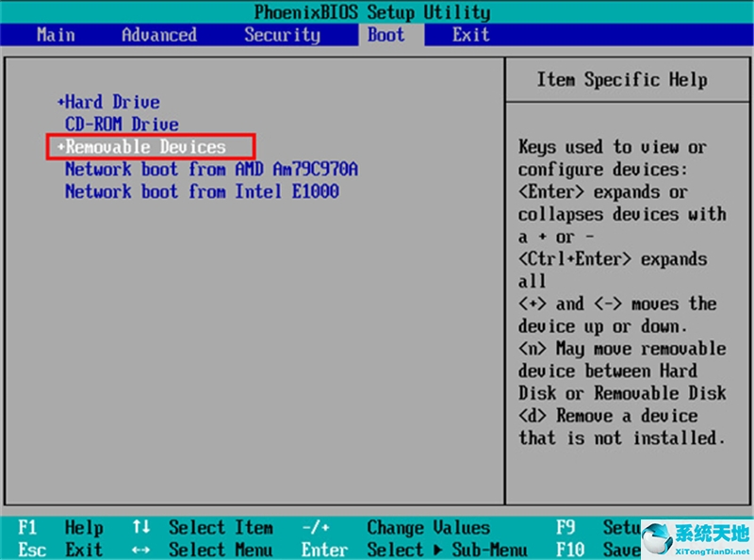The width and height of the screenshot is (754, 560).
Task: Click the PhoenixBIOS Setup Utility title
Action: click(x=372, y=12)
